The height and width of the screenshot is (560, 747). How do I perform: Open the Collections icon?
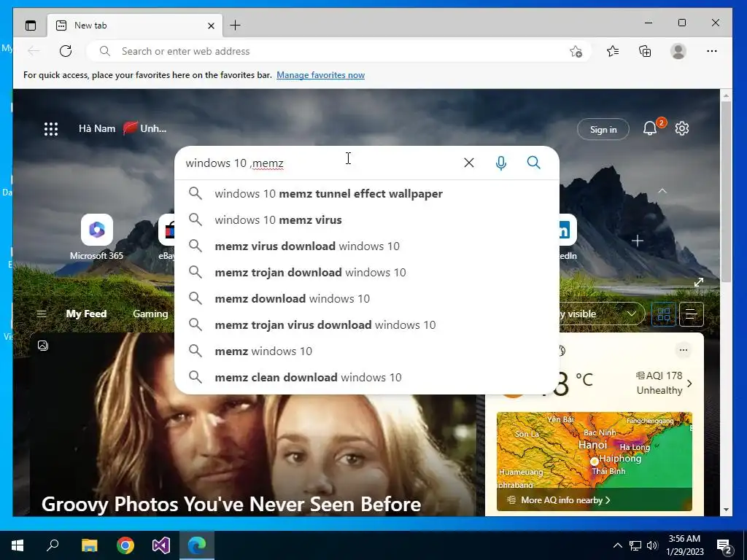point(645,51)
